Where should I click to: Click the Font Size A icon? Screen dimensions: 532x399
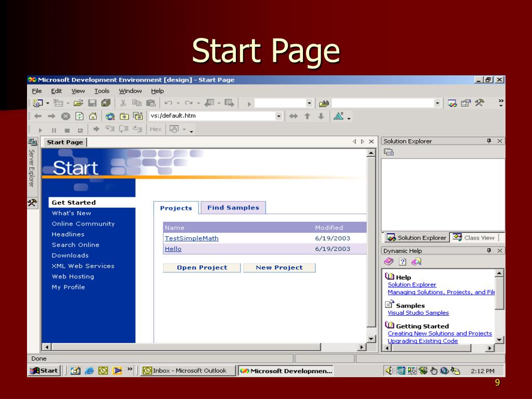coord(339,116)
